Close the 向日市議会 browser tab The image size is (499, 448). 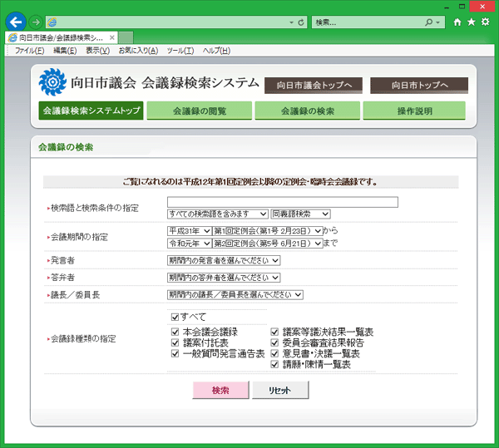click(111, 37)
